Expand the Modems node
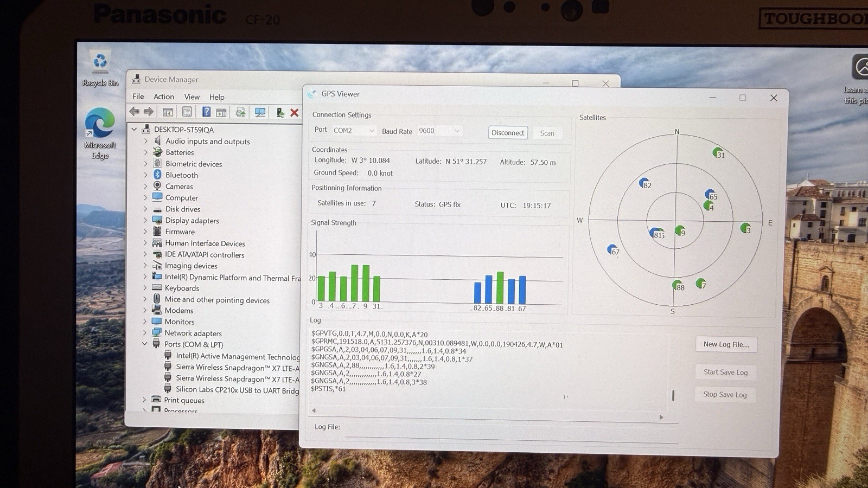Viewport: 868px width, 488px height. [x=145, y=310]
